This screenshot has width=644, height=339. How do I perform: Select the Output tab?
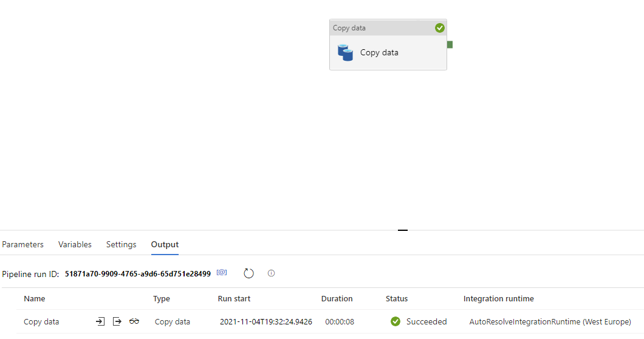tap(165, 244)
